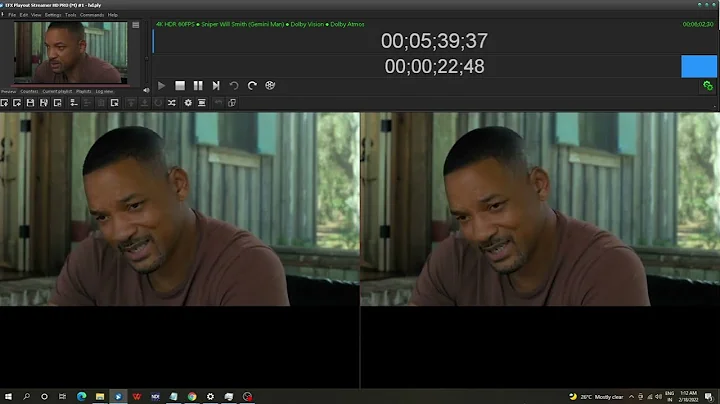Open File Explorer from taskbar
Viewport: 720px width, 404px height.
pos(100,396)
